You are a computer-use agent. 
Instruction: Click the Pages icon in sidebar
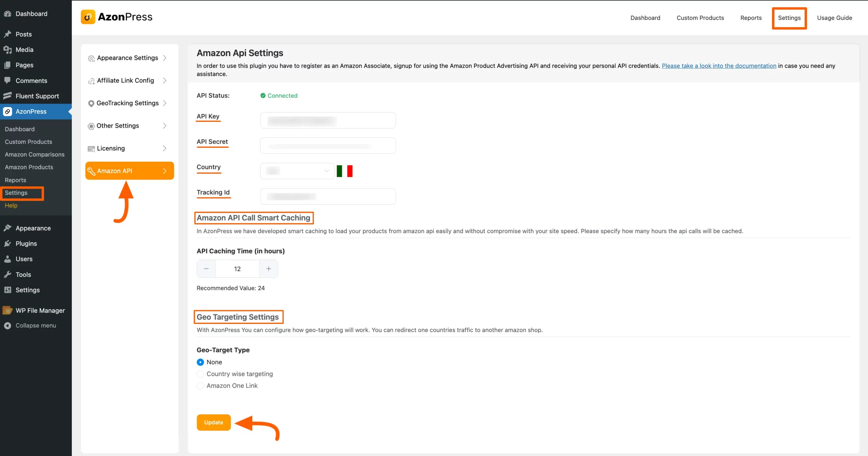(7, 65)
